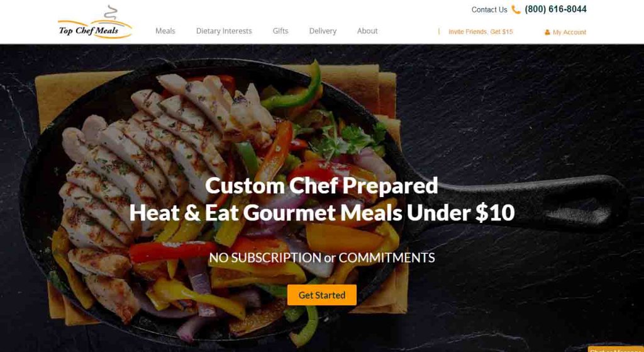This screenshot has height=352, width=644.
Task: Expand the About menu
Action: coord(367,31)
